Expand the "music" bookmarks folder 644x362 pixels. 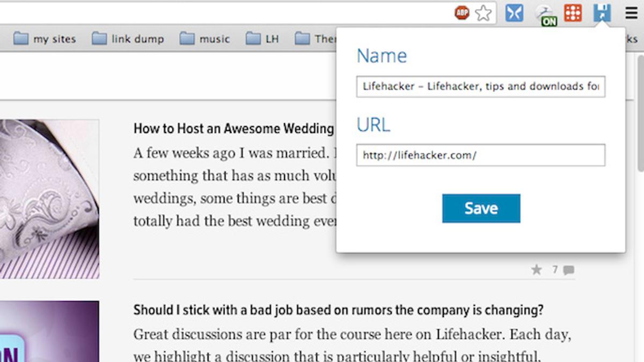coord(205,39)
